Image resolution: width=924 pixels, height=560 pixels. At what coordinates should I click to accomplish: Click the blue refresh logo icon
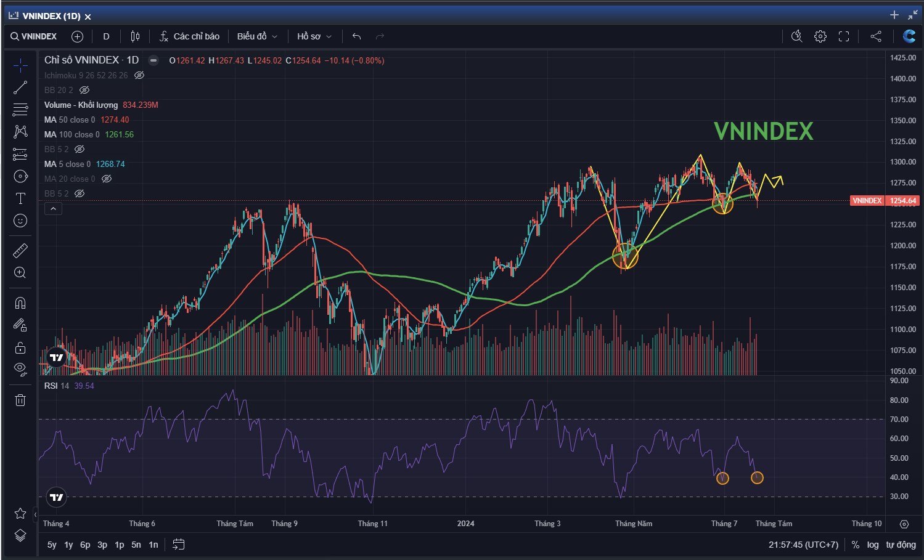pos(909,36)
